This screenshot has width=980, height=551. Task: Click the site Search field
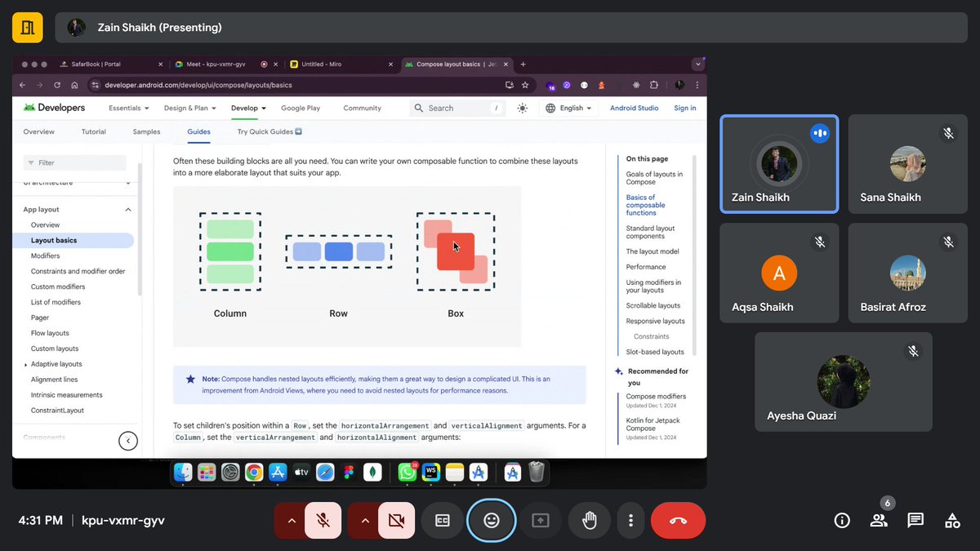(x=458, y=108)
